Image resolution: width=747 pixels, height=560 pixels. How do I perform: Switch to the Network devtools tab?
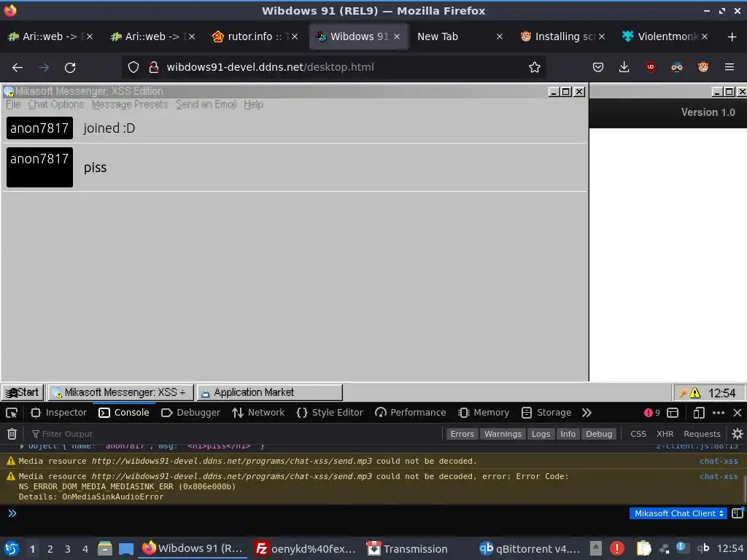[258, 413]
